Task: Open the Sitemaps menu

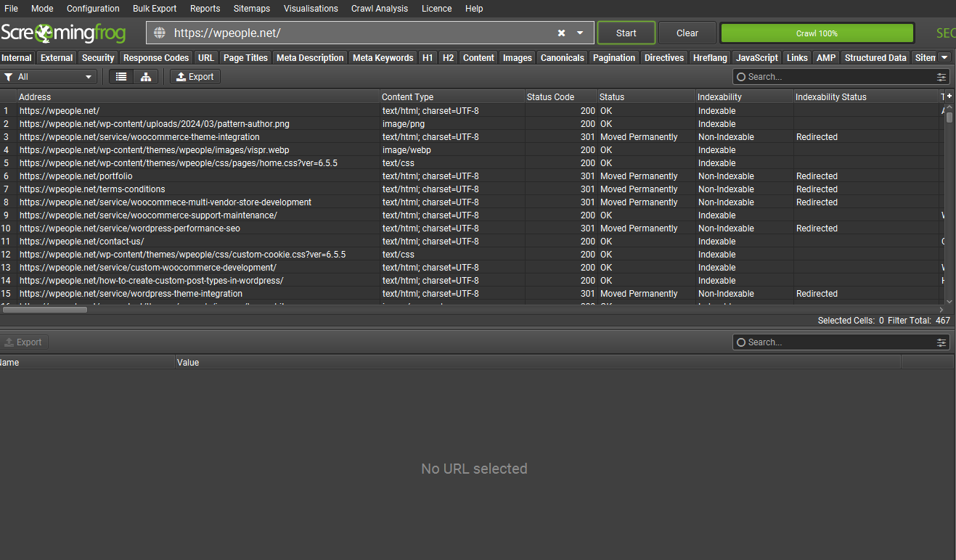Action: [252, 9]
